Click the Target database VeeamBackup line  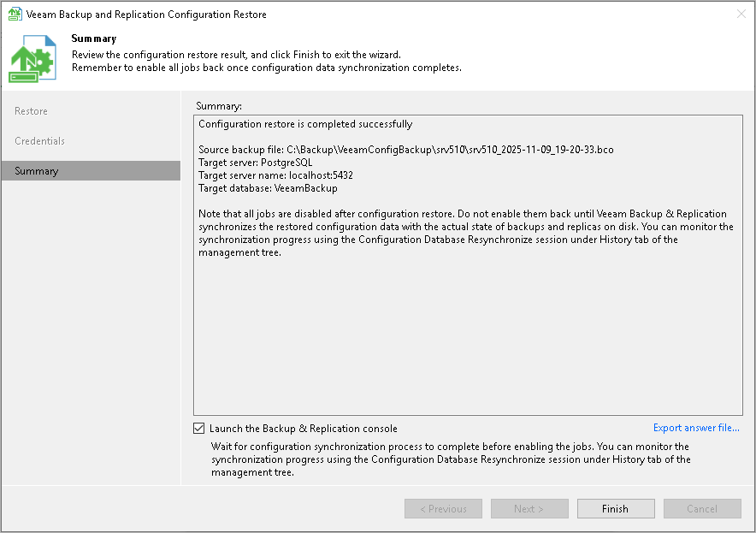(x=268, y=188)
